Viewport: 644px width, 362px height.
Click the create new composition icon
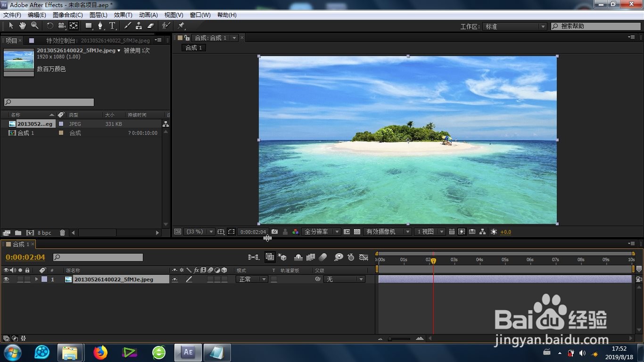(x=30, y=233)
